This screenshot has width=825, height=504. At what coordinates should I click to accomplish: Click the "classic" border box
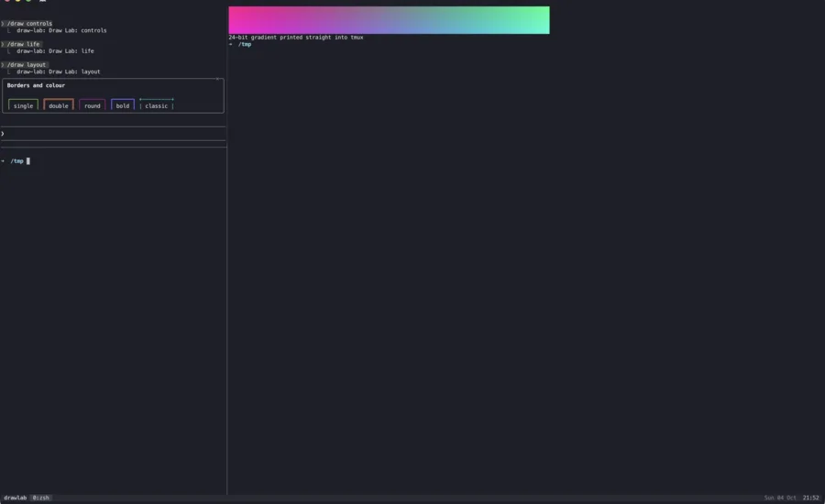[156, 104]
